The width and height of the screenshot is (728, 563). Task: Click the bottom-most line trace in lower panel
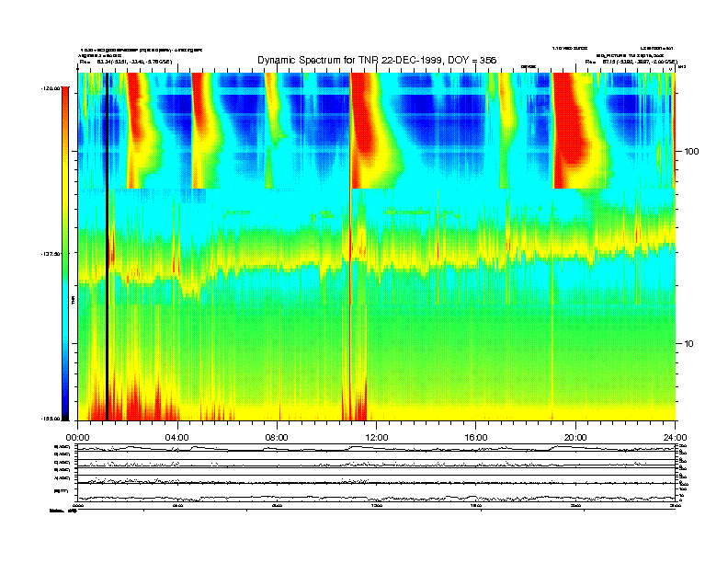tap(376, 498)
